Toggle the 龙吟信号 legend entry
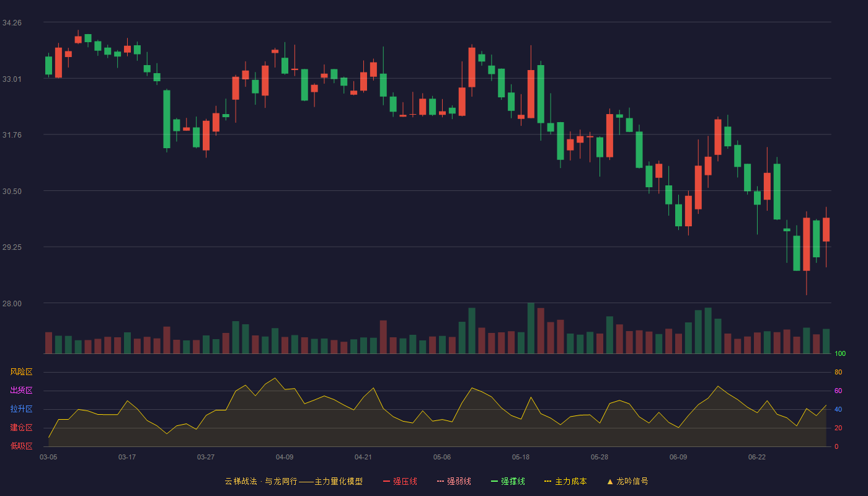868x496 pixels. (627, 481)
